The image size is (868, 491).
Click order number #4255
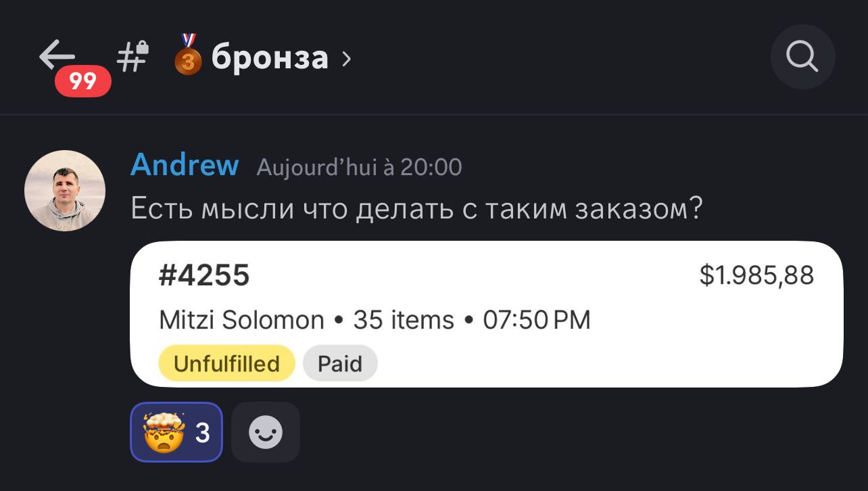204,276
